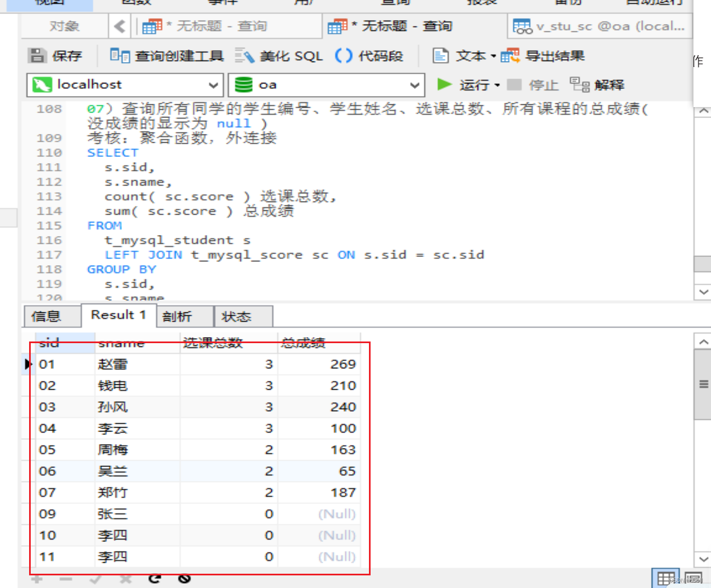Click the 总成绩 column header
The height and width of the screenshot is (588, 711).
click(319, 343)
